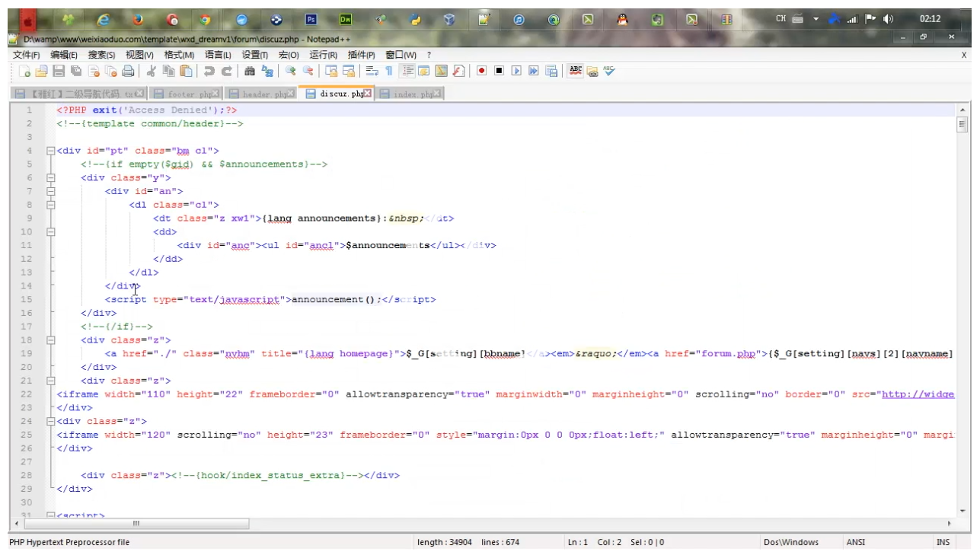This screenshot has height=558, width=980.
Task: Open the 编辑(E) Edit menu
Action: (64, 55)
